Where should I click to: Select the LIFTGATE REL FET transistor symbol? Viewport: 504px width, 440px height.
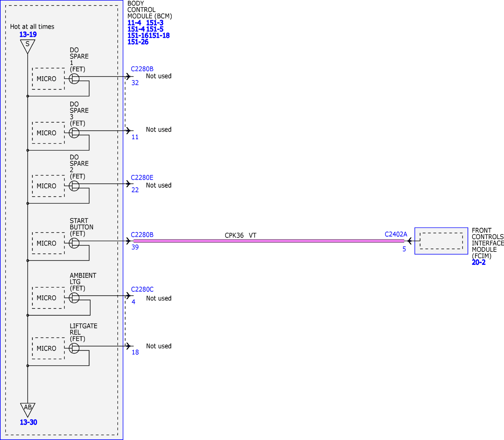[74, 348]
